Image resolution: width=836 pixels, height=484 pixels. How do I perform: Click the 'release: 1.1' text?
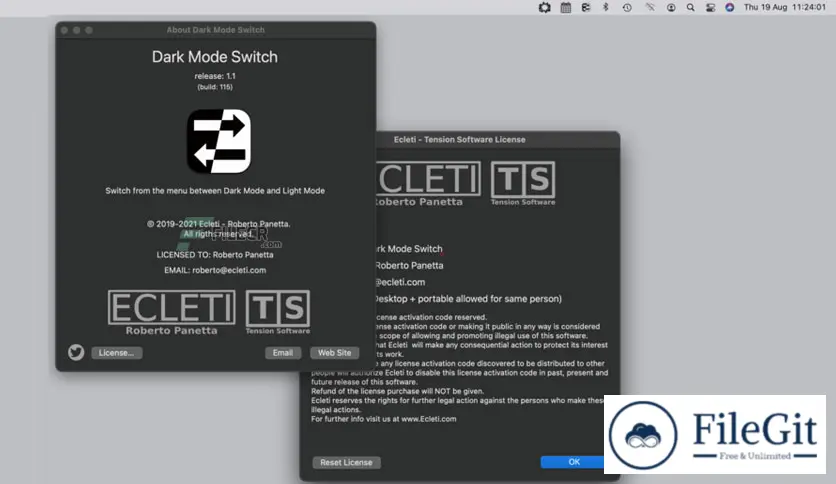(x=215, y=76)
